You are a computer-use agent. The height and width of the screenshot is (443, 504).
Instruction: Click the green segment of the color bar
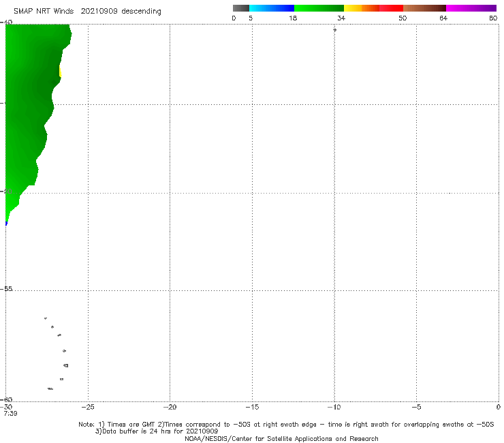click(x=319, y=8)
